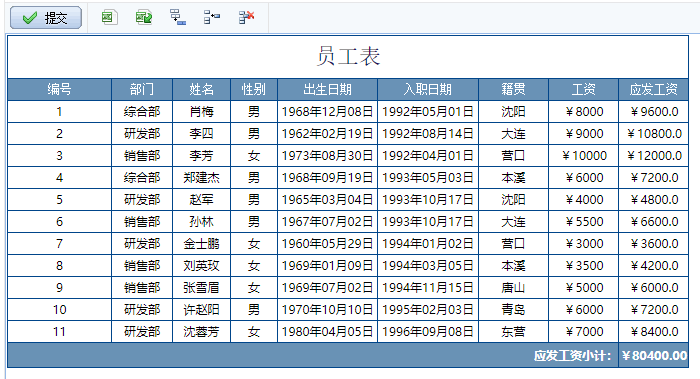
Task: Click salary cell ¥5500
Action: (x=583, y=222)
